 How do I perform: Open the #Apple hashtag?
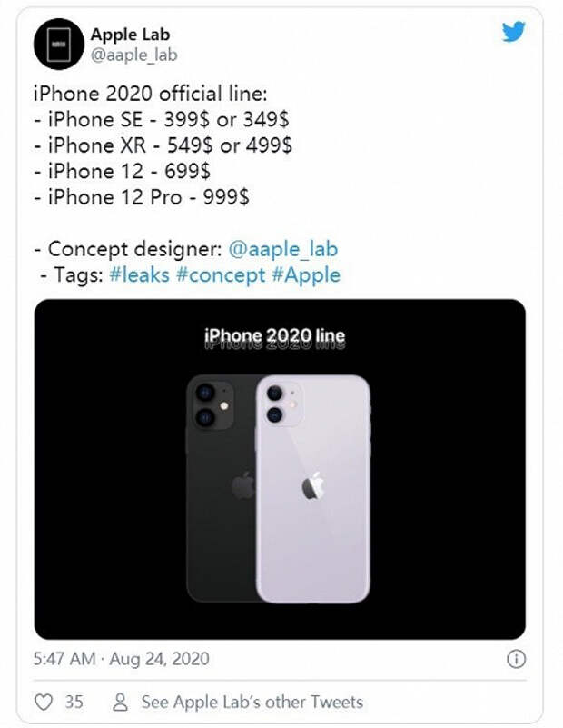pos(306,274)
